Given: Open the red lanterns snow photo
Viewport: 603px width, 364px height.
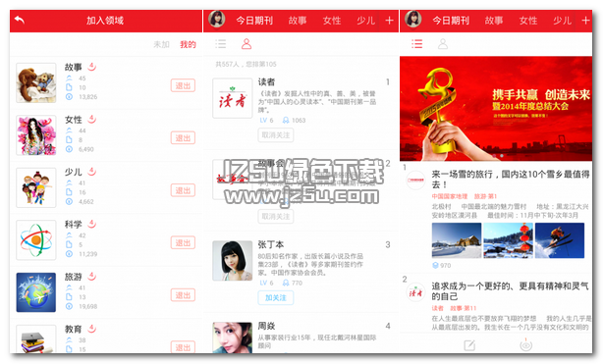Looking at the screenshot, I should [508, 240].
